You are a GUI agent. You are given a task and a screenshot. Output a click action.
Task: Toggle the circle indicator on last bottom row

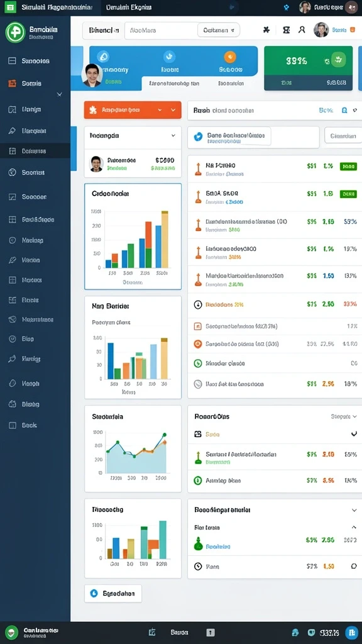354,566
